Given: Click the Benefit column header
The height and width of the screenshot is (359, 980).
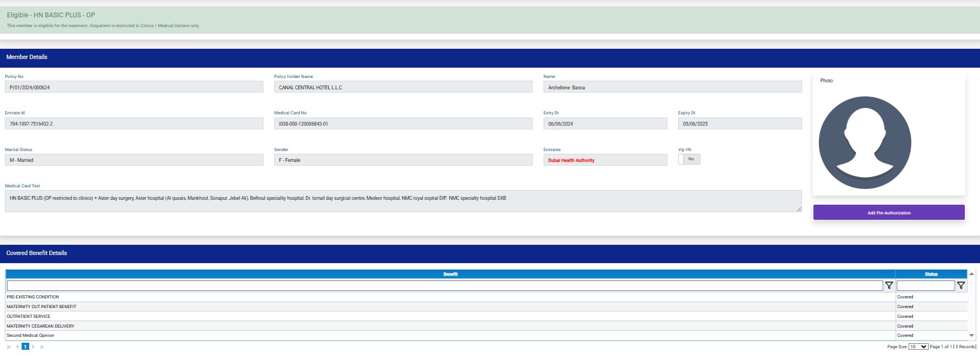Looking at the screenshot, I should pyautogui.click(x=451, y=274).
